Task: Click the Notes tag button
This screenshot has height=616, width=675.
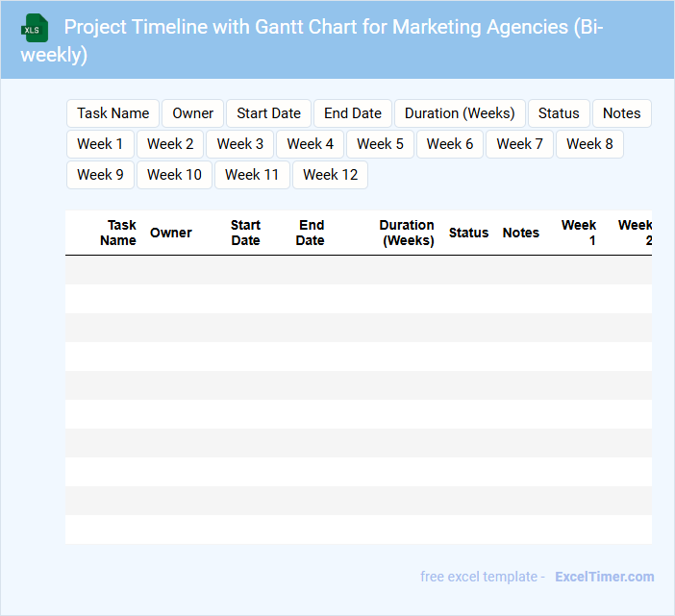Action: pyautogui.click(x=621, y=113)
